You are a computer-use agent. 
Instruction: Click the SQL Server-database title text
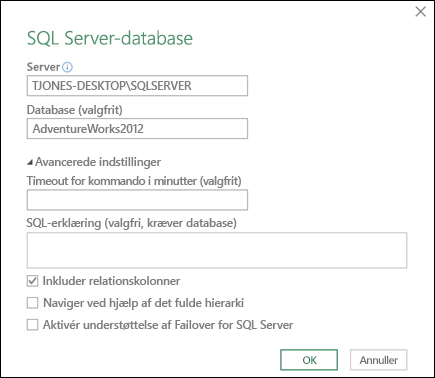pyautogui.click(x=110, y=38)
